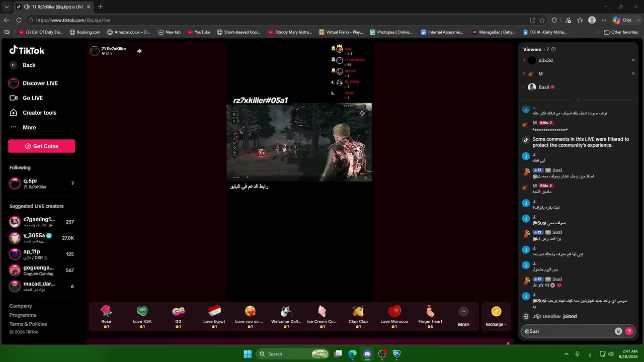Click the address bar URL

[x=73, y=20]
